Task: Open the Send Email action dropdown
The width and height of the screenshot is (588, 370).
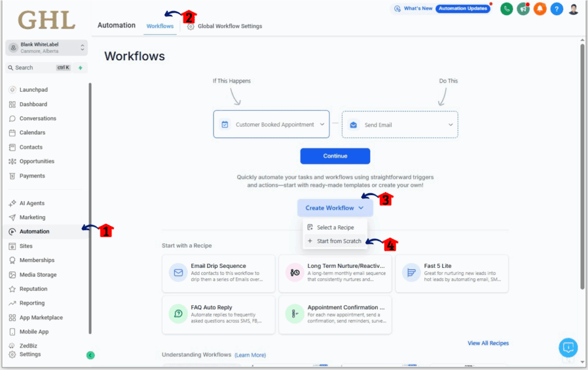Action: point(400,124)
